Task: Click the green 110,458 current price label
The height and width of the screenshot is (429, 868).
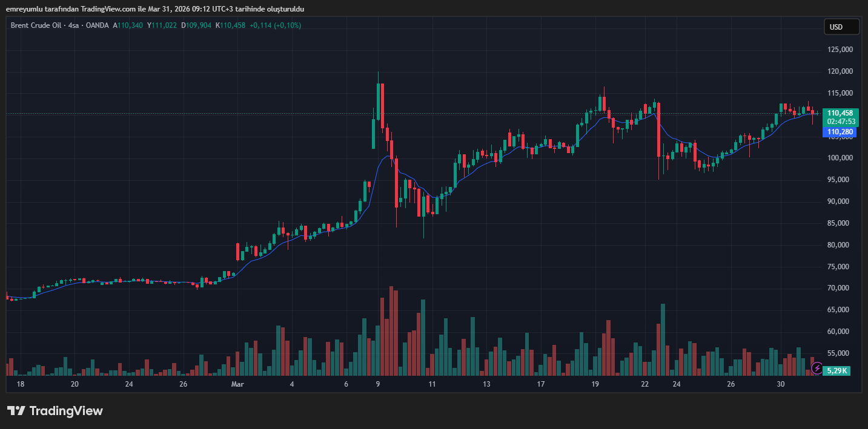Action: pyautogui.click(x=840, y=113)
